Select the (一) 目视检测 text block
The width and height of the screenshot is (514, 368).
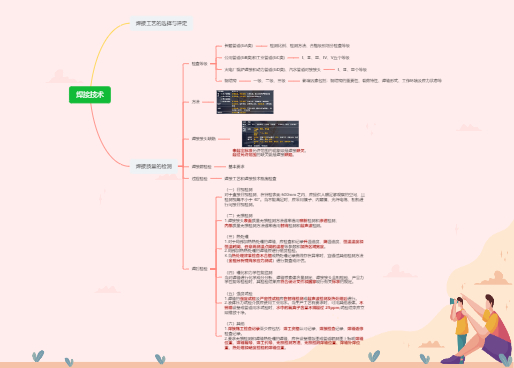(294, 197)
